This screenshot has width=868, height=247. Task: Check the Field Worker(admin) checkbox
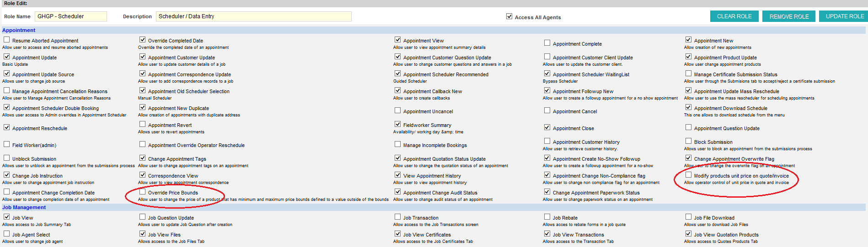point(7,144)
